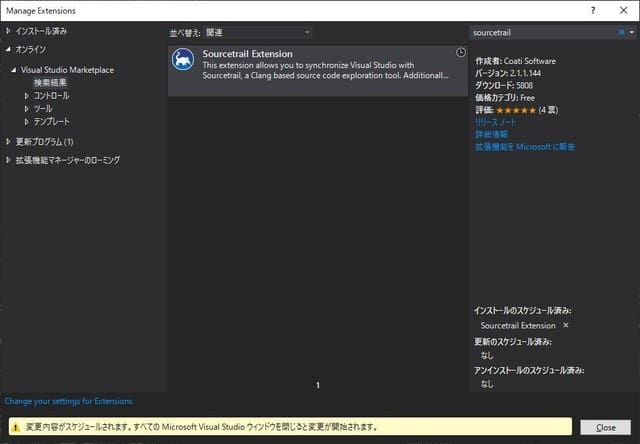Click the Sourcetrail extension logo icon
This screenshot has width=640, height=444.
point(183,59)
